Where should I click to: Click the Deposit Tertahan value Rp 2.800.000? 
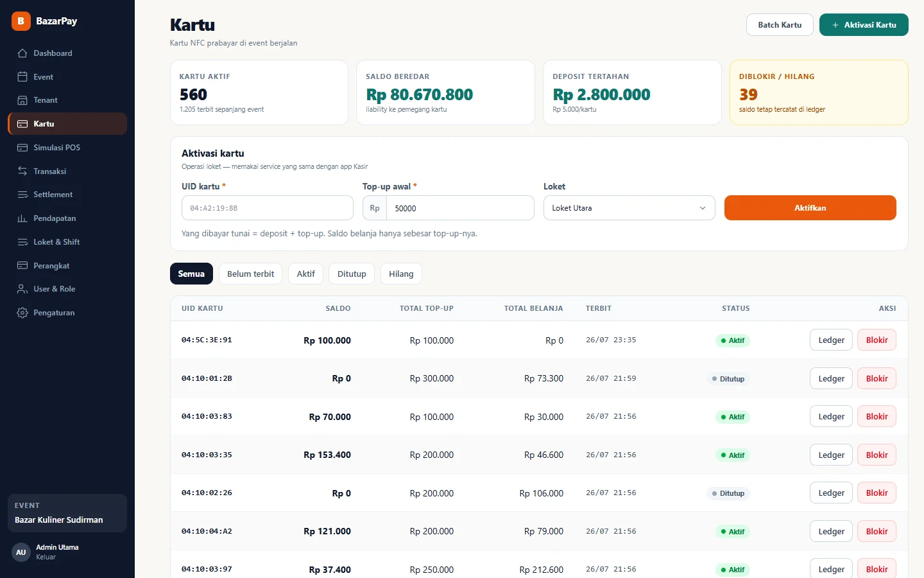(x=601, y=94)
